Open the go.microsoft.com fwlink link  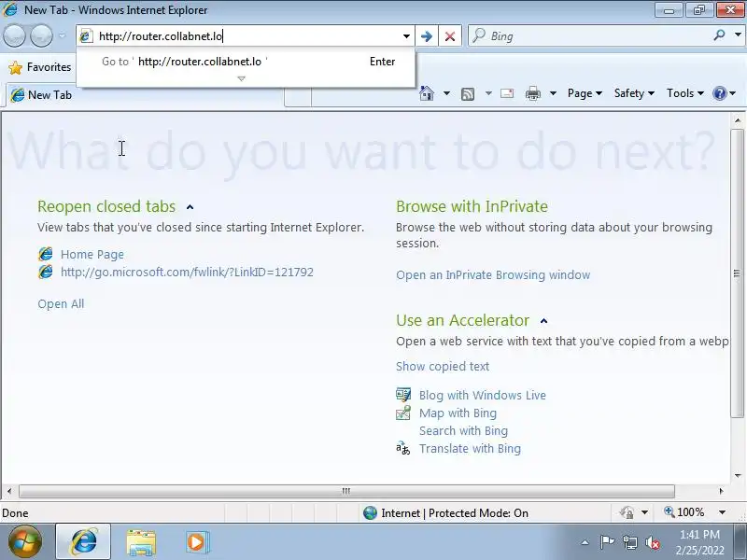click(187, 272)
